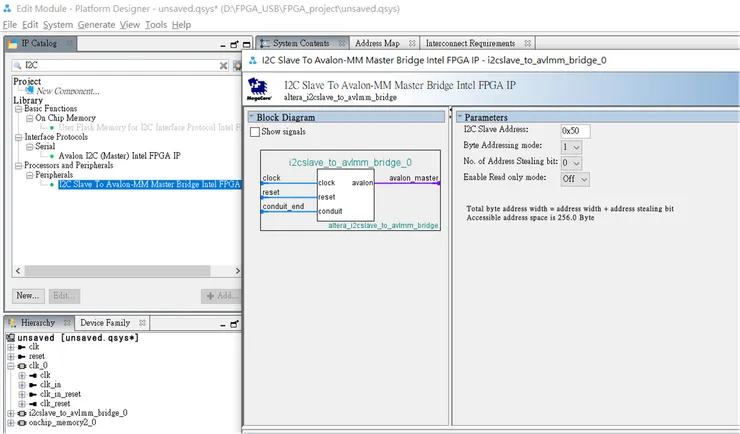Click the New... button in IP Catalog
Image resolution: width=740 pixels, height=434 pixels.
(28, 296)
